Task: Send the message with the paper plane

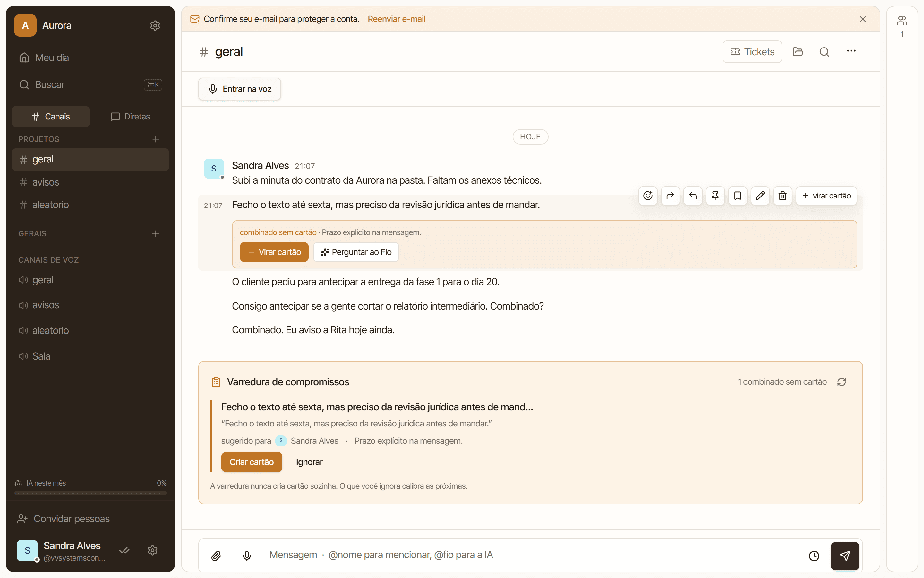Action: pos(844,556)
